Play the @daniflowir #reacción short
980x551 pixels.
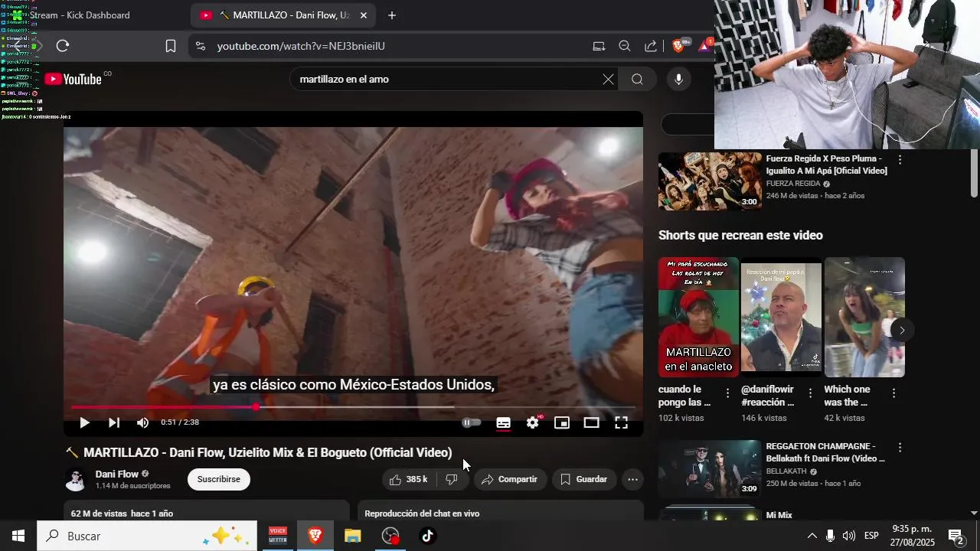781,317
